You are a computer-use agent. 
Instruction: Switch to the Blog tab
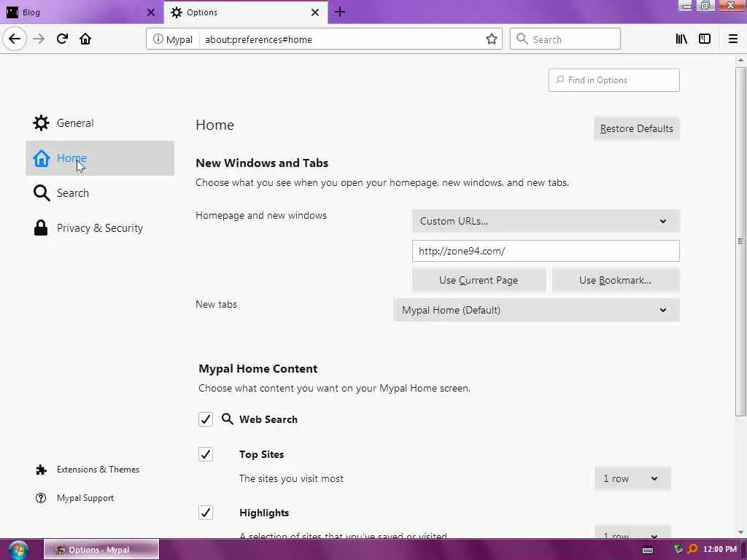82,12
